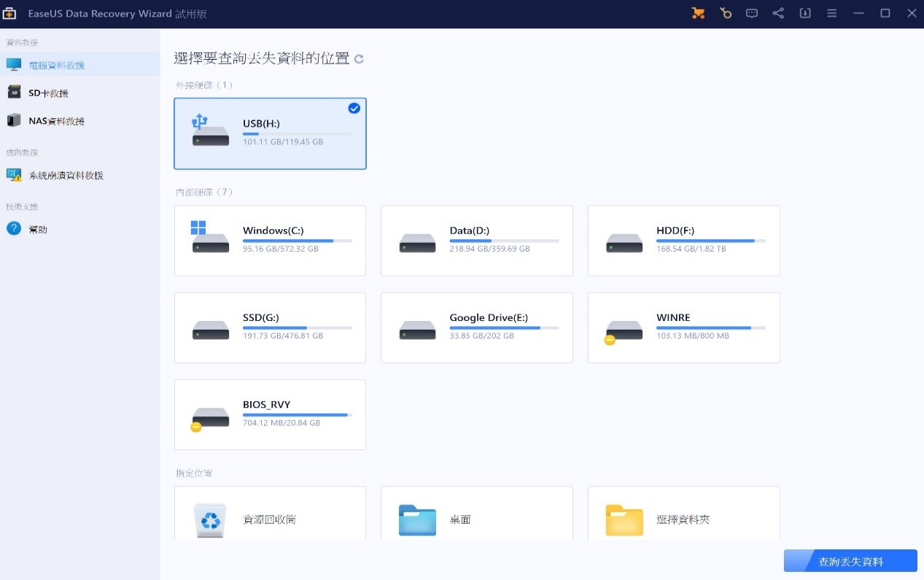Click 704.12 MB/20.84 GB size text
Viewport: 924px width, 580px height.
click(x=282, y=422)
